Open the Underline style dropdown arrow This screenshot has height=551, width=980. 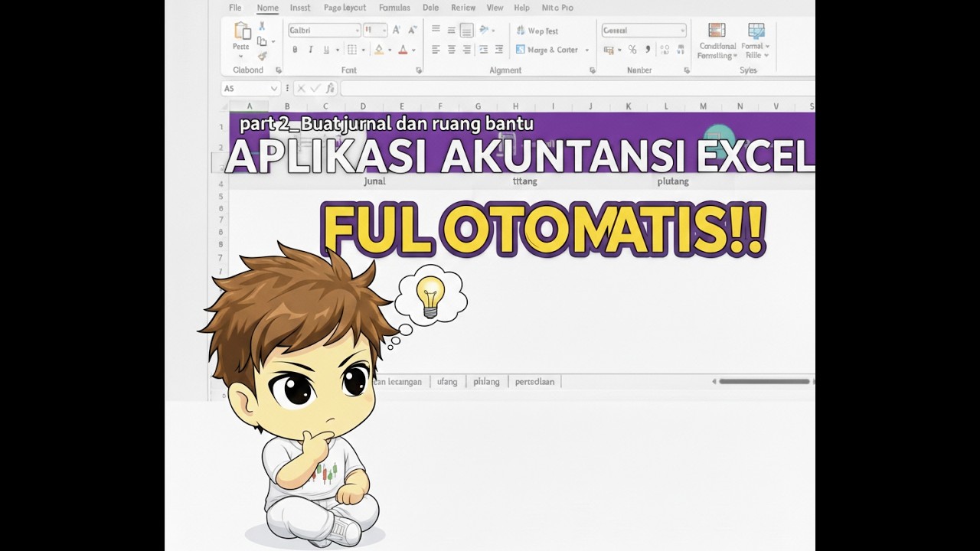[337, 51]
